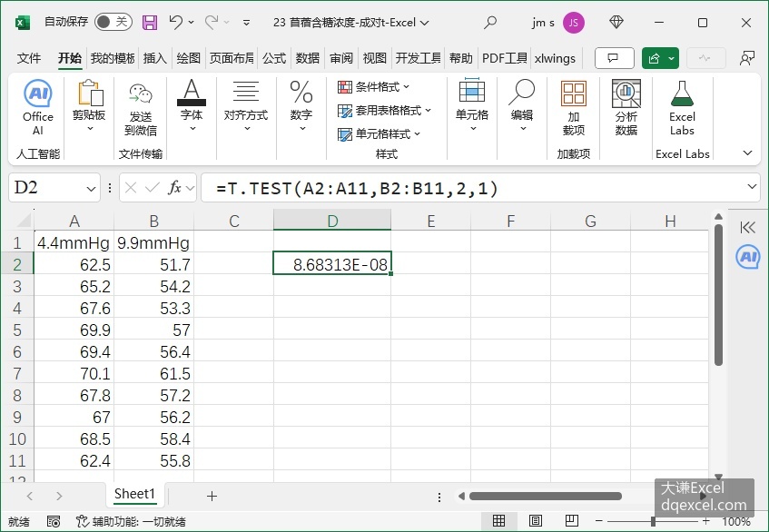Viewport: 769px width, 532px height.
Task: Open the file name title dropdown
Action: coord(425,23)
